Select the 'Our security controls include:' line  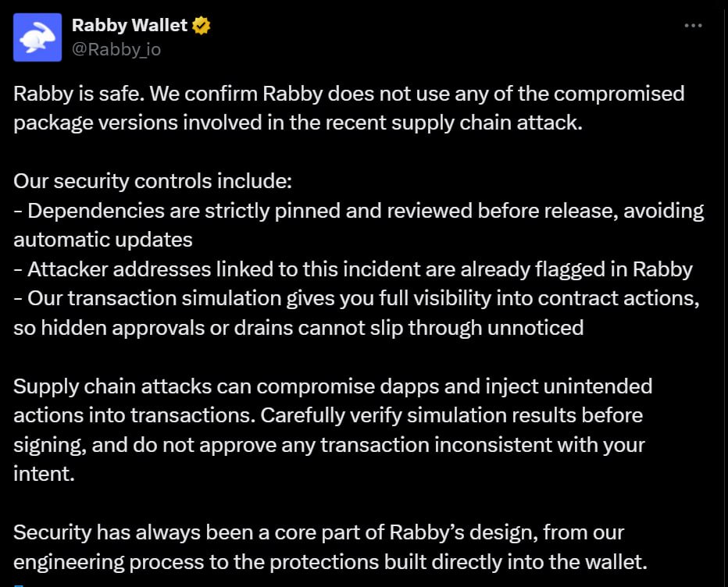[153, 181]
